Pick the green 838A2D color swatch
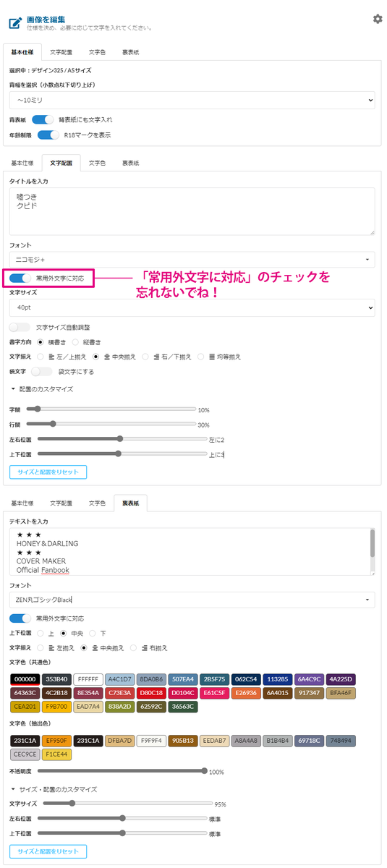Image resolution: width=387 pixels, height=868 pixels. pyautogui.click(x=119, y=707)
